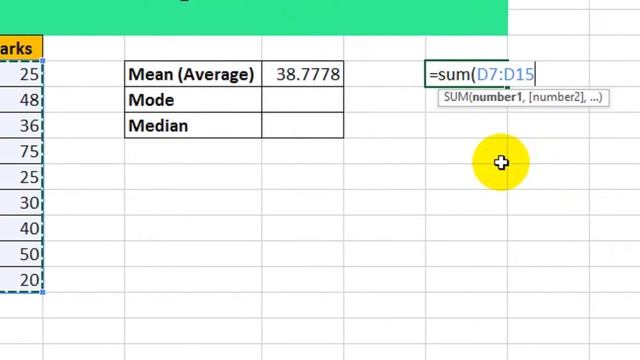The image size is (640, 360).
Task: Select the marks cell with value 20
Action: pos(21,280)
